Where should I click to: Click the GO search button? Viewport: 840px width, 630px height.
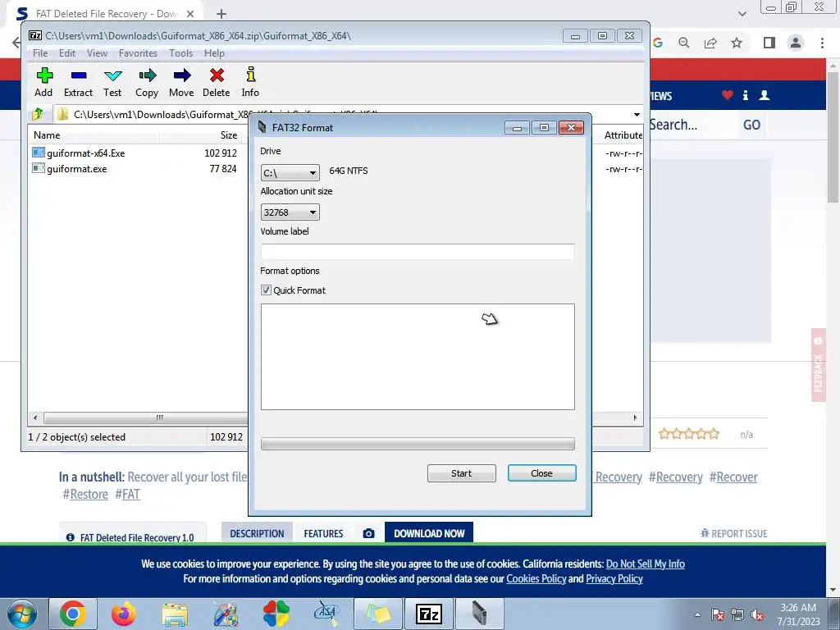click(751, 125)
